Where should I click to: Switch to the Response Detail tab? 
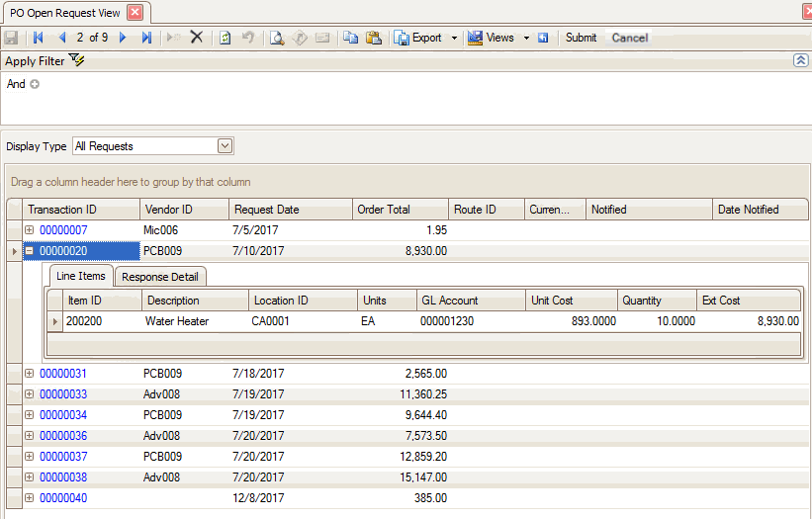point(159,277)
